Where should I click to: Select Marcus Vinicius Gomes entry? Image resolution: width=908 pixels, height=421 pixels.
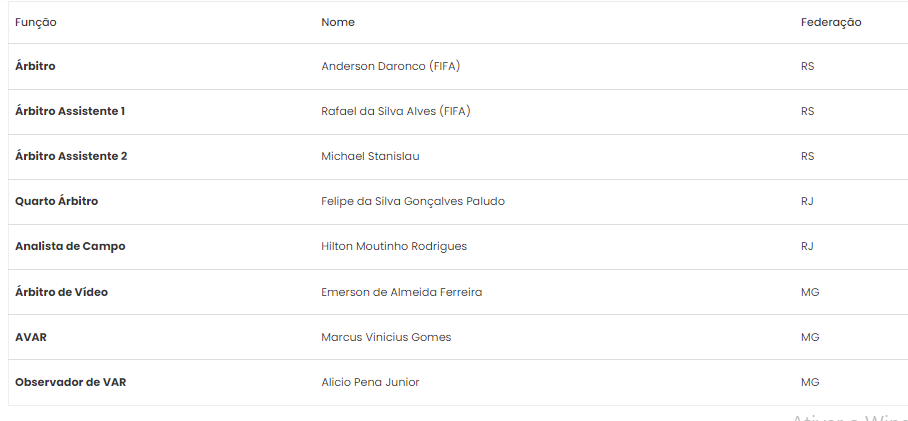click(x=386, y=337)
